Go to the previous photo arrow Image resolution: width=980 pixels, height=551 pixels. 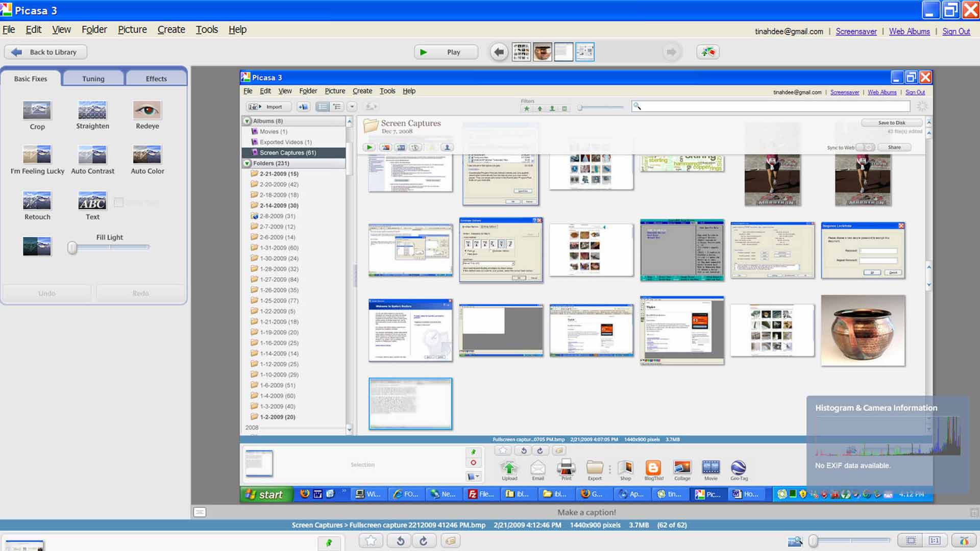pos(499,52)
